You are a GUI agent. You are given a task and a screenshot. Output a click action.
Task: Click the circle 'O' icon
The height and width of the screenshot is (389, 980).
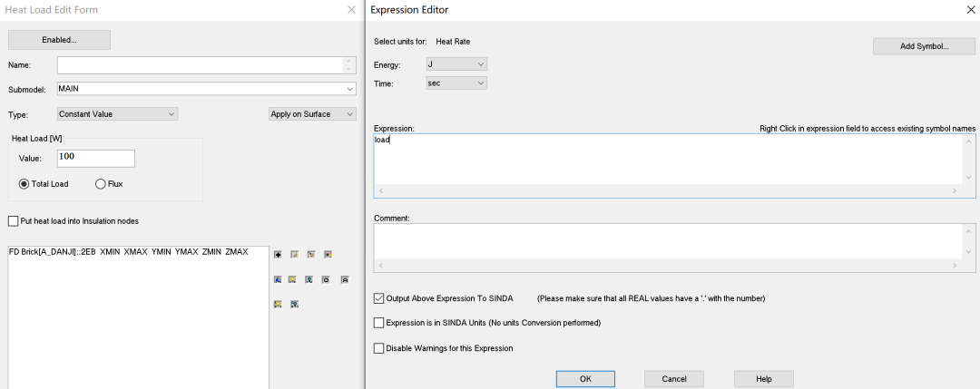[325, 280]
